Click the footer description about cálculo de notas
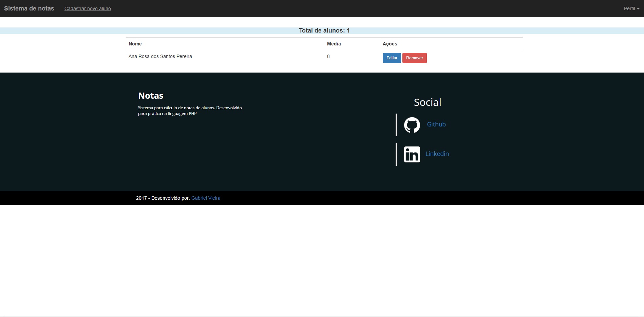644x317 pixels. coord(190,111)
